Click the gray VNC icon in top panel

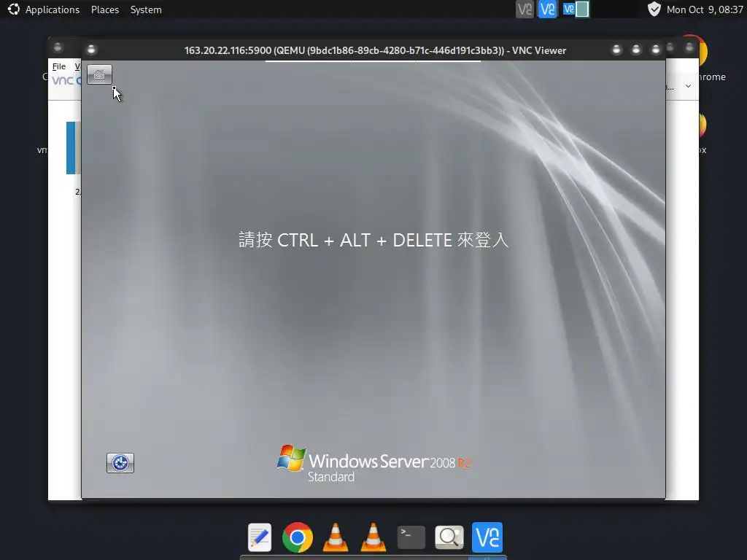coord(525,9)
